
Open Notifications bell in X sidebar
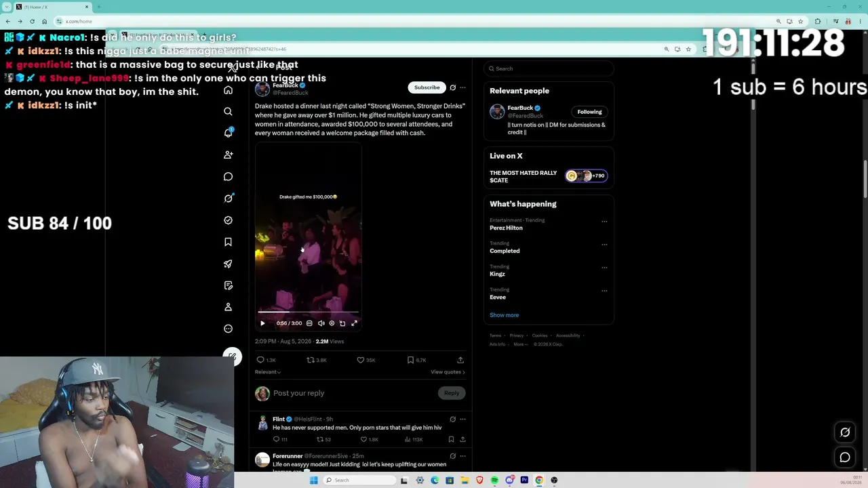coord(228,133)
